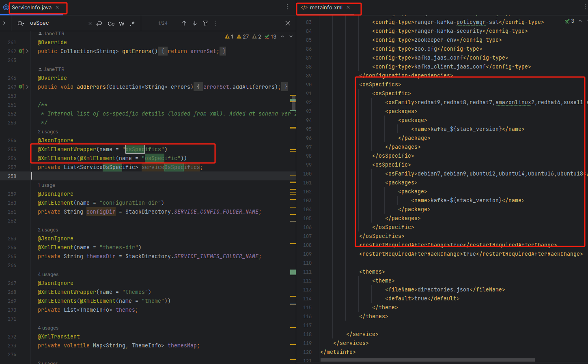Expand folded getErrors method at line 242
The height and width of the screenshot is (364, 588).
27,51
